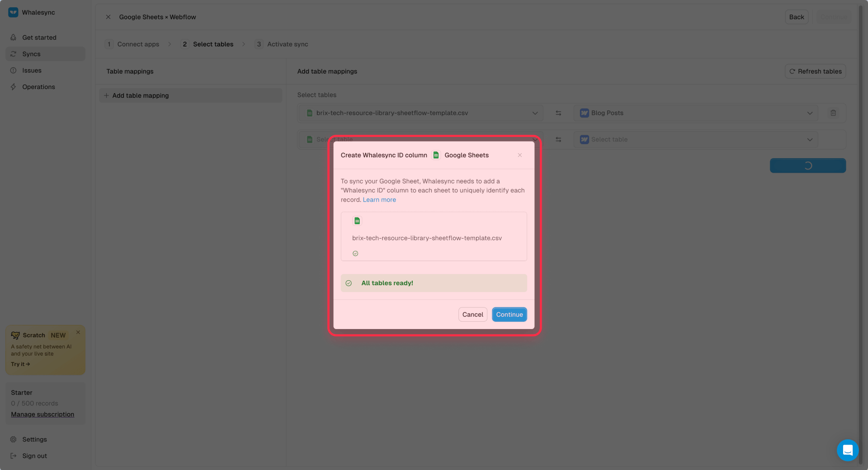Screen dimensions: 868x470
Task: Click the Table mappings heading
Action: (130, 71)
